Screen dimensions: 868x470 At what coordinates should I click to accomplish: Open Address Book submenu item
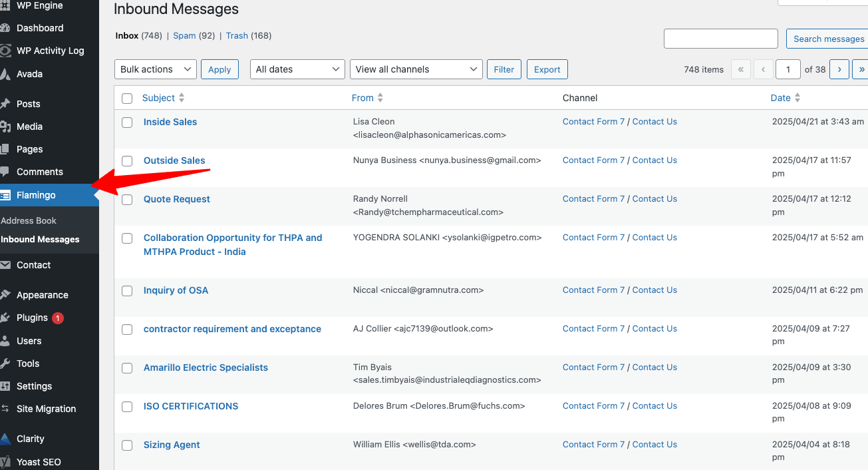click(29, 220)
